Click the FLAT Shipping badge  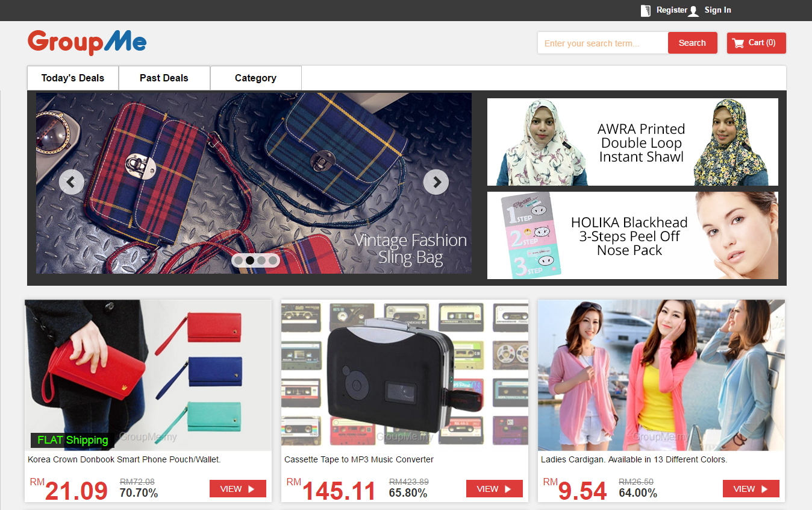(x=72, y=440)
